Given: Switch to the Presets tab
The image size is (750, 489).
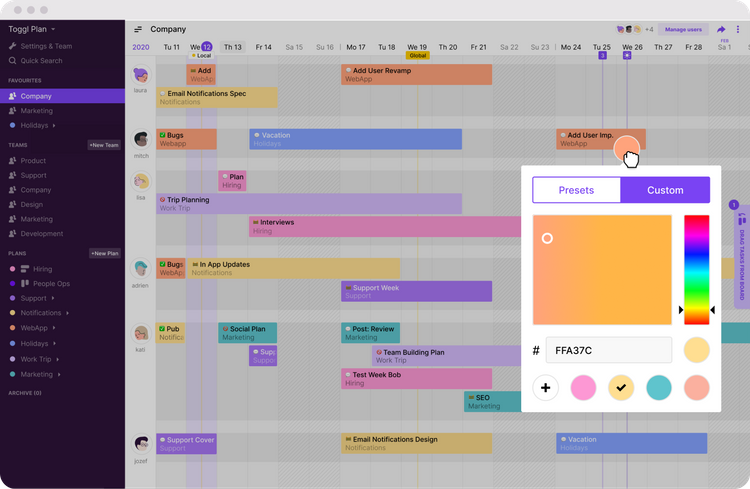Looking at the screenshot, I should (576, 190).
